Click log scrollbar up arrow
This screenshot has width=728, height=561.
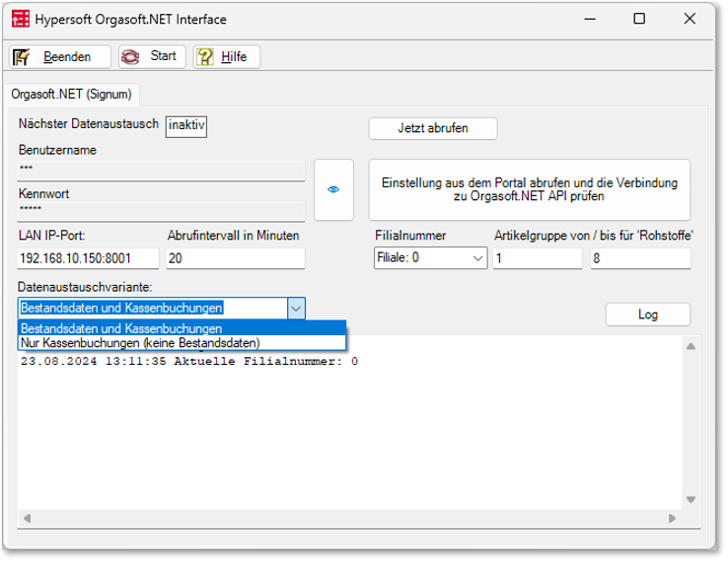(x=691, y=346)
